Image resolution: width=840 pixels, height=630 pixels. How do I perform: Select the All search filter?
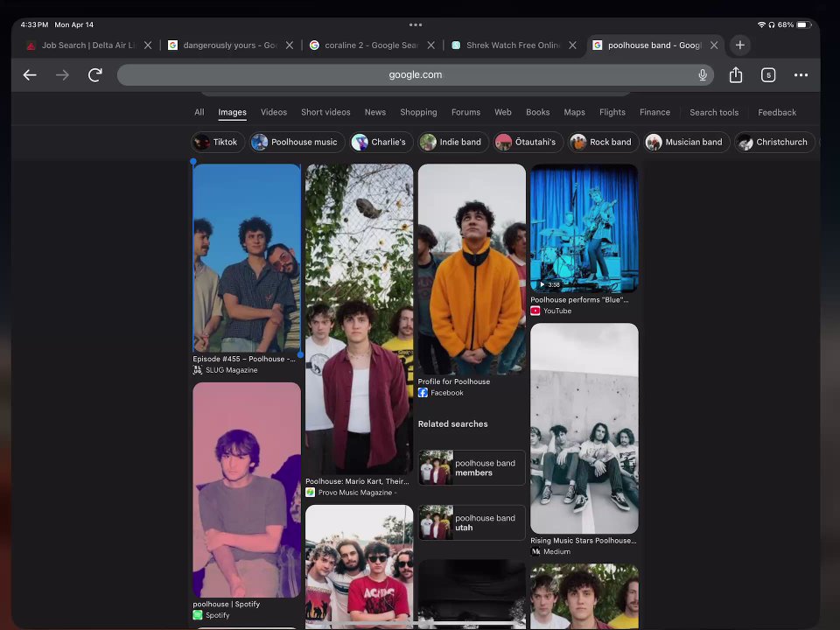199,112
